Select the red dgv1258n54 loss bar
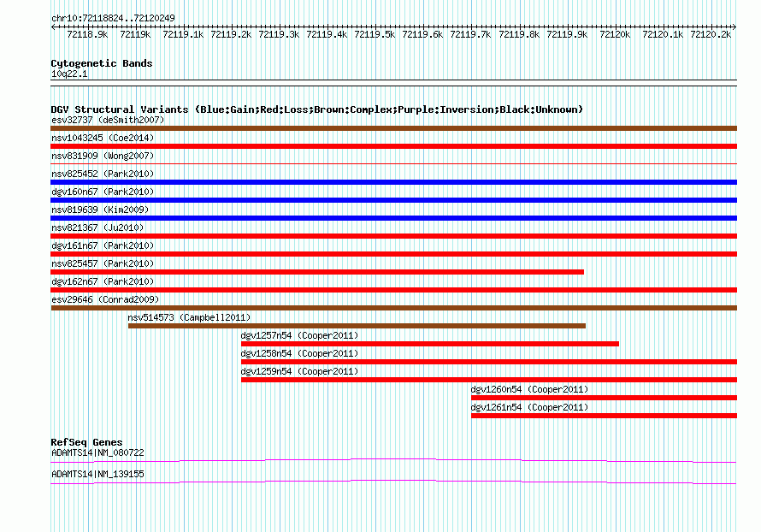 pyautogui.click(x=489, y=362)
